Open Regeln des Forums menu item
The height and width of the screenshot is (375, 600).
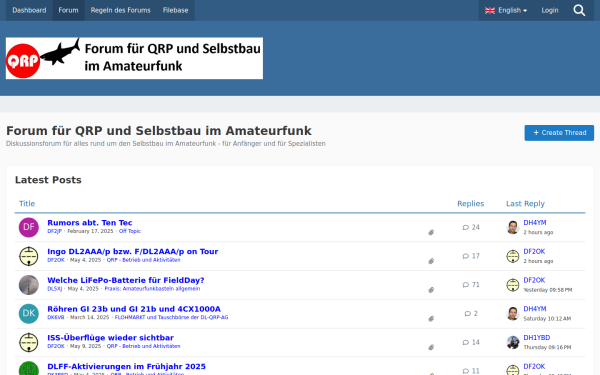click(x=121, y=10)
